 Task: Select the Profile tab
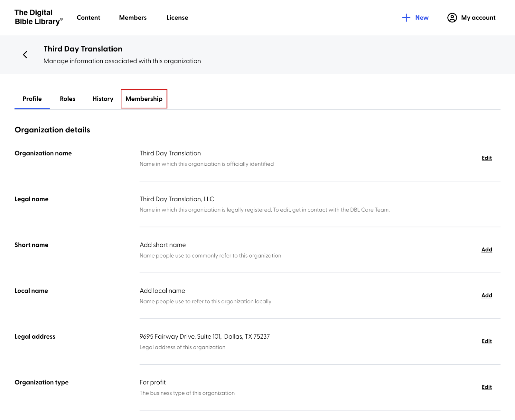(x=32, y=99)
